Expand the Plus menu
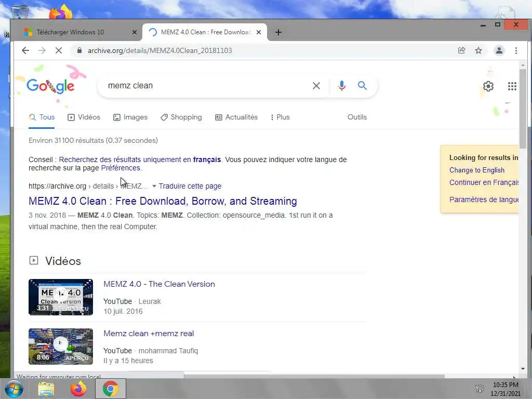The width and height of the screenshot is (532, 399). pyautogui.click(x=280, y=117)
